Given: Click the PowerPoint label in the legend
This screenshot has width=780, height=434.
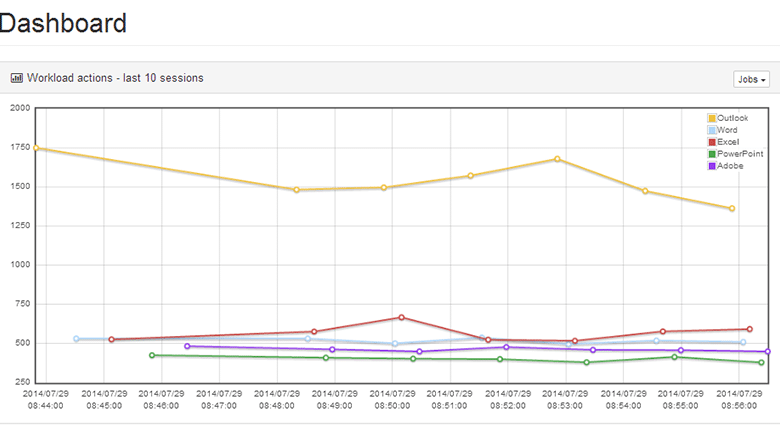Looking at the screenshot, I should 740,154.
